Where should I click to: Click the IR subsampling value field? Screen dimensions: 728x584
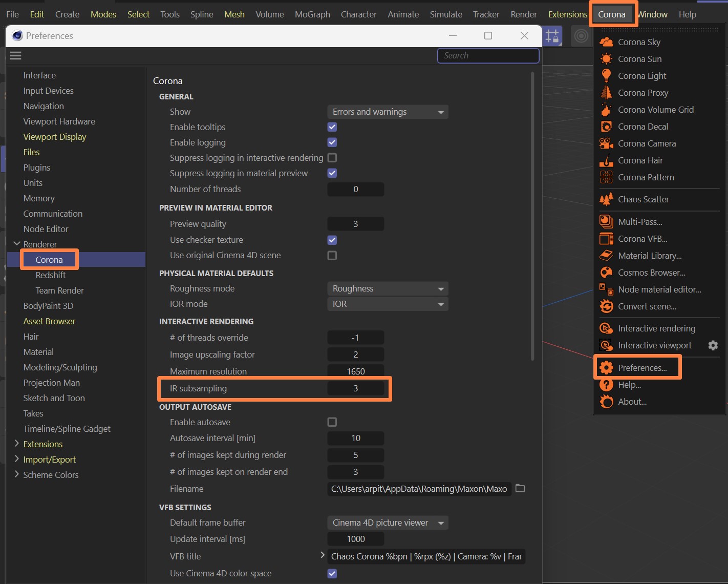355,388
